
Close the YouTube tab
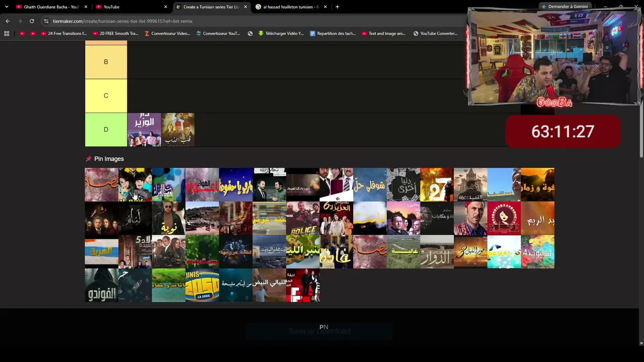pyautogui.click(x=166, y=7)
